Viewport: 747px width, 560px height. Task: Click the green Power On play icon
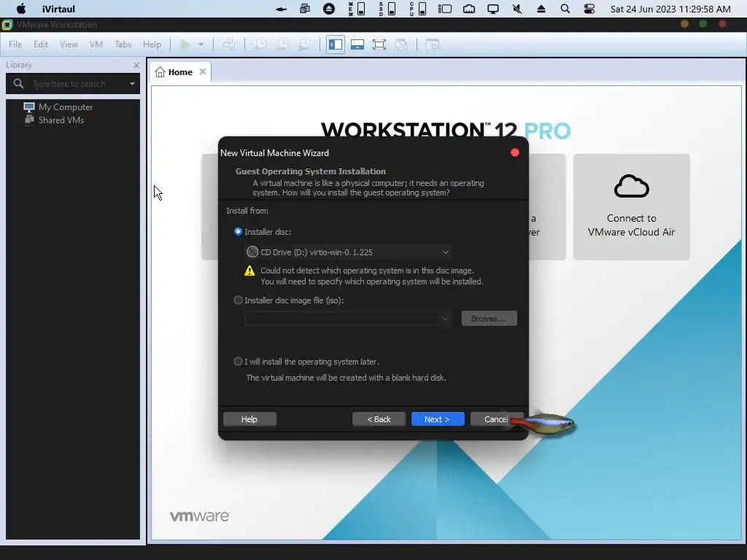coord(185,44)
